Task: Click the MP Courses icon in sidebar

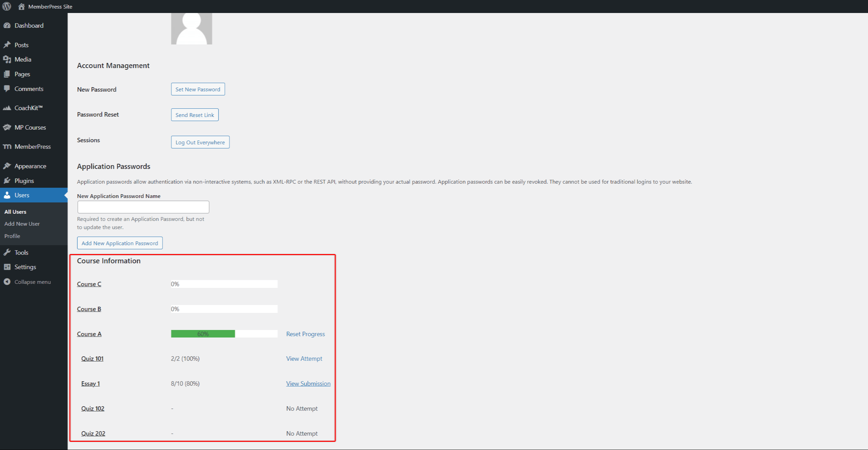Action: pos(8,127)
